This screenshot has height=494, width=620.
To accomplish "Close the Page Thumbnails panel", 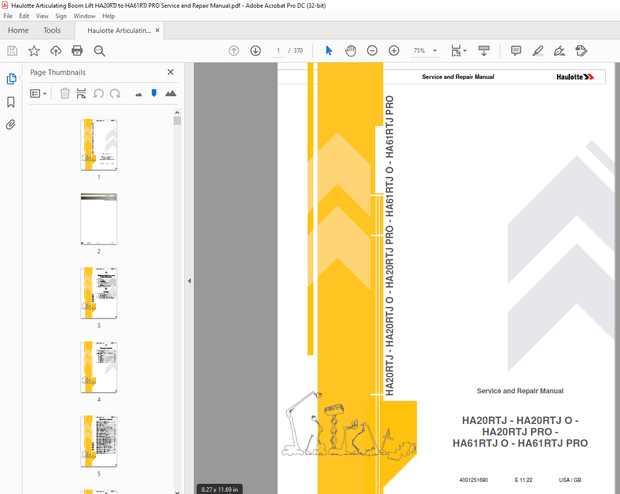I will tap(170, 72).
